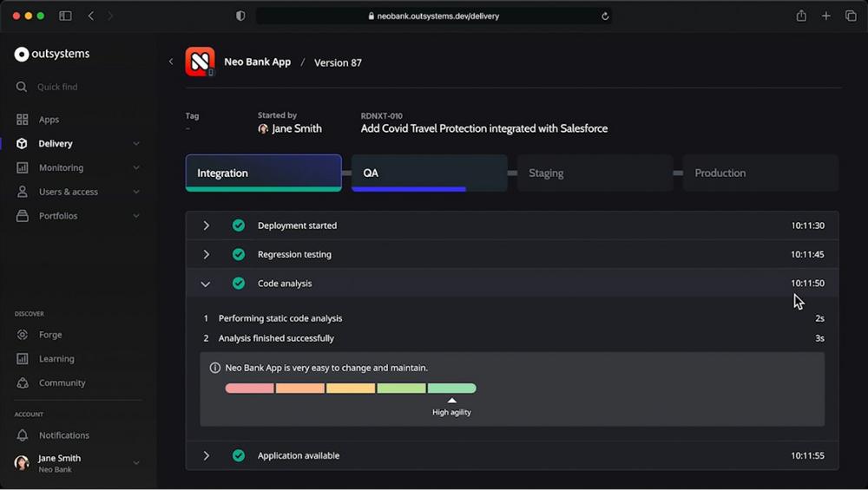Click the Forge icon under Discover
Image resolution: width=868 pixels, height=490 pixels.
coord(23,335)
